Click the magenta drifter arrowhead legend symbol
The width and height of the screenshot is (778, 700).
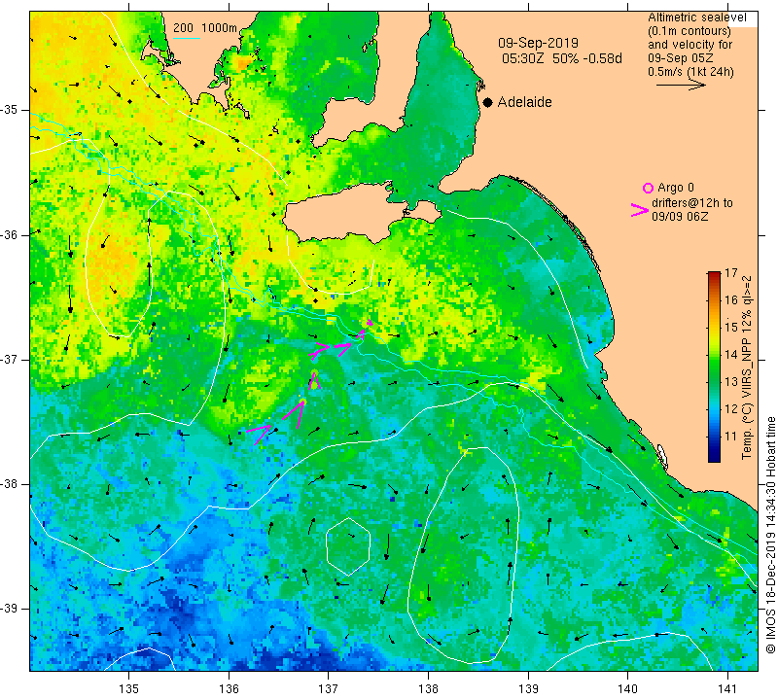(x=640, y=210)
